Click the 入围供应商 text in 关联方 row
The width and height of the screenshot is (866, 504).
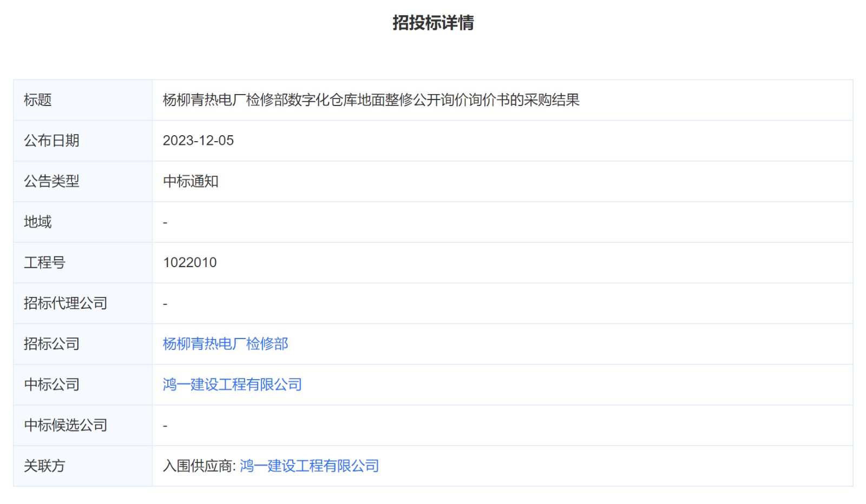(198, 466)
